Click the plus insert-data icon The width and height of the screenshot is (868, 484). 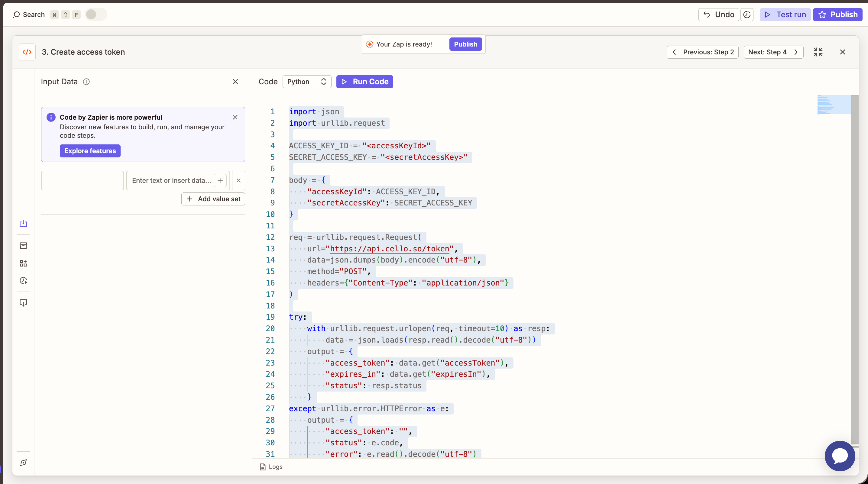coord(220,181)
